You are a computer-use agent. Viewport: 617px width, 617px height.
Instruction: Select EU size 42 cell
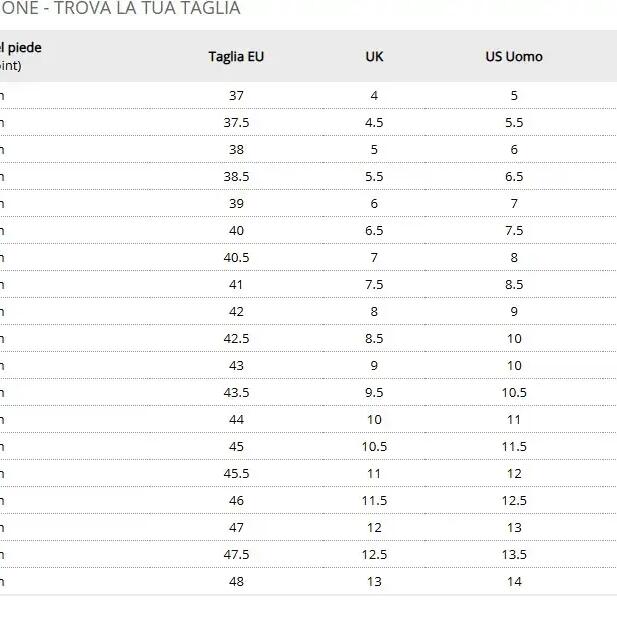(x=236, y=312)
